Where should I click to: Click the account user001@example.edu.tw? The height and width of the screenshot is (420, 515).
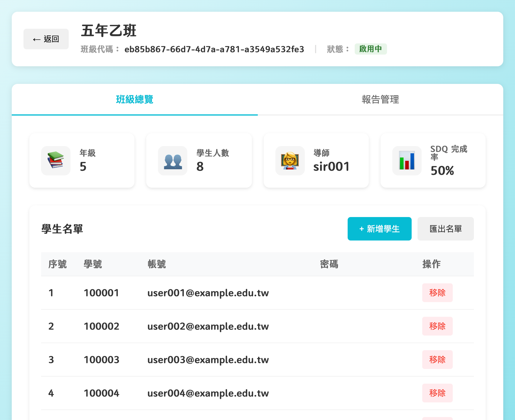(208, 293)
